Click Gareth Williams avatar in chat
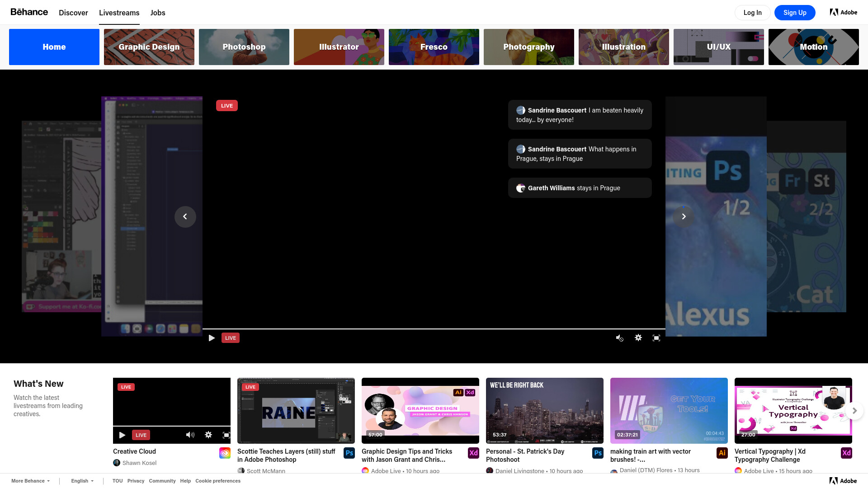The height and width of the screenshot is (488, 868). 521,188
